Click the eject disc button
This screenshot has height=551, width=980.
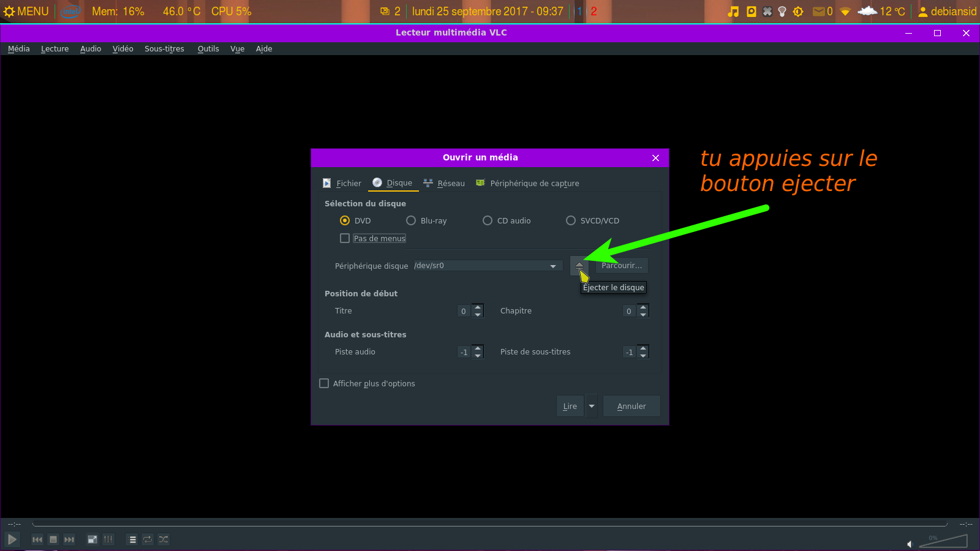(579, 265)
